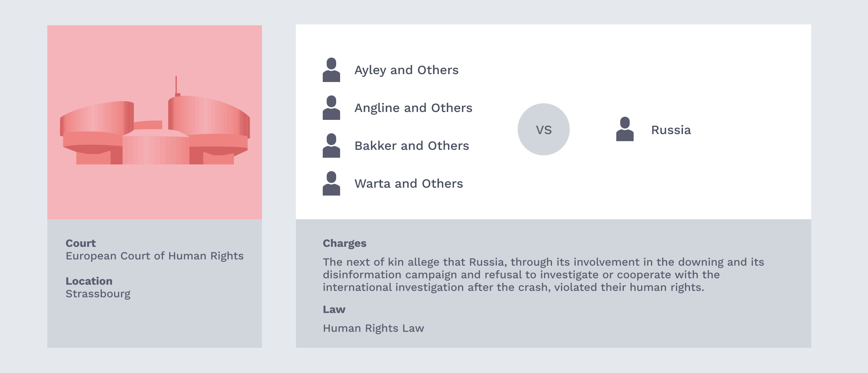Click the person icon beside Warta and Others
This screenshot has width=868, height=373.
331,183
